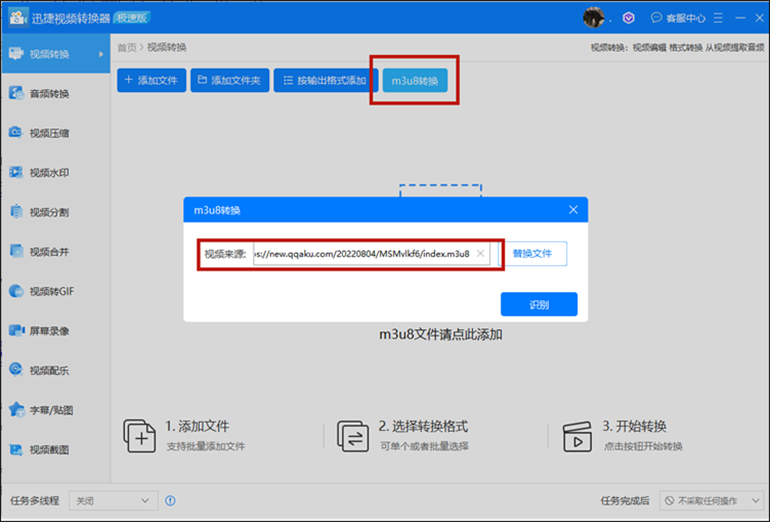Select the 视频截图 label
The height and width of the screenshot is (522, 770).
49,450
